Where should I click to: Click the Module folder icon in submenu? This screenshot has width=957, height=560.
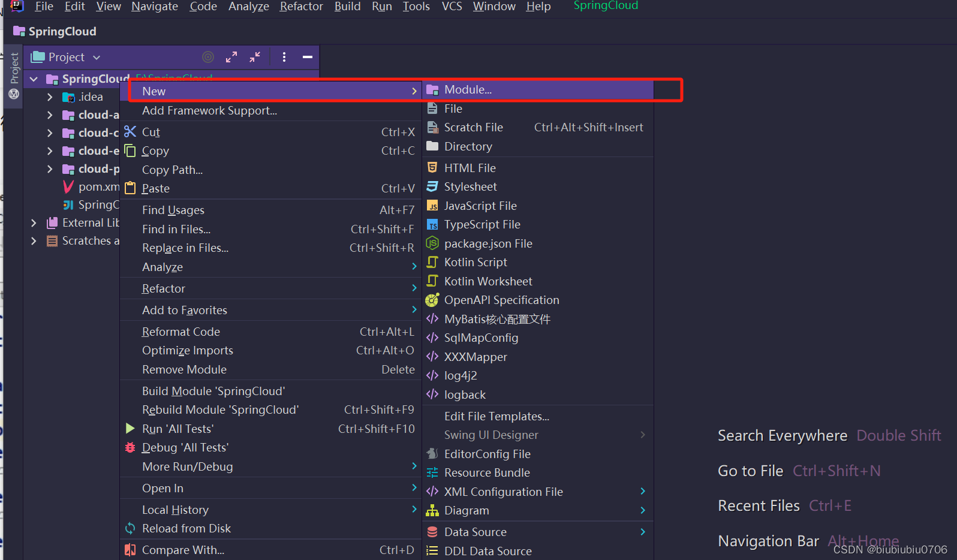pos(432,90)
